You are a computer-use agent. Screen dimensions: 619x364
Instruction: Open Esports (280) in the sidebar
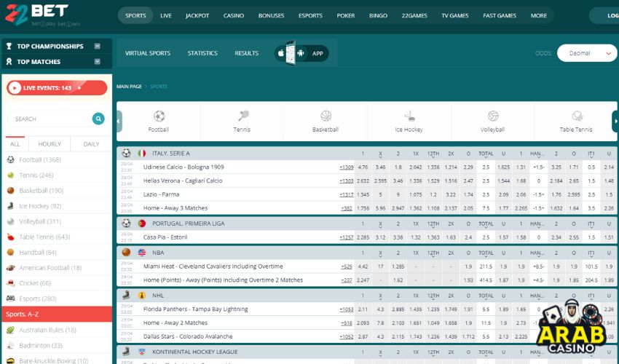[57, 298]
